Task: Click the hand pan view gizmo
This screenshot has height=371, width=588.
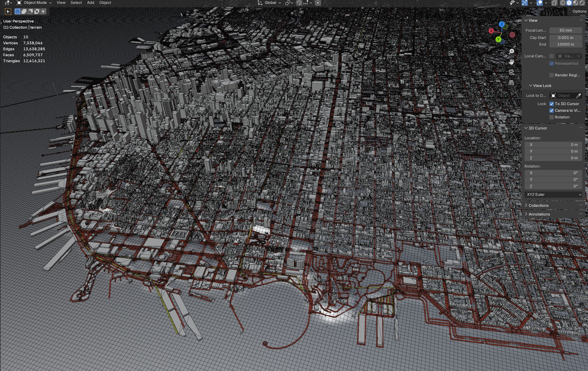Action: pos(511,62)
